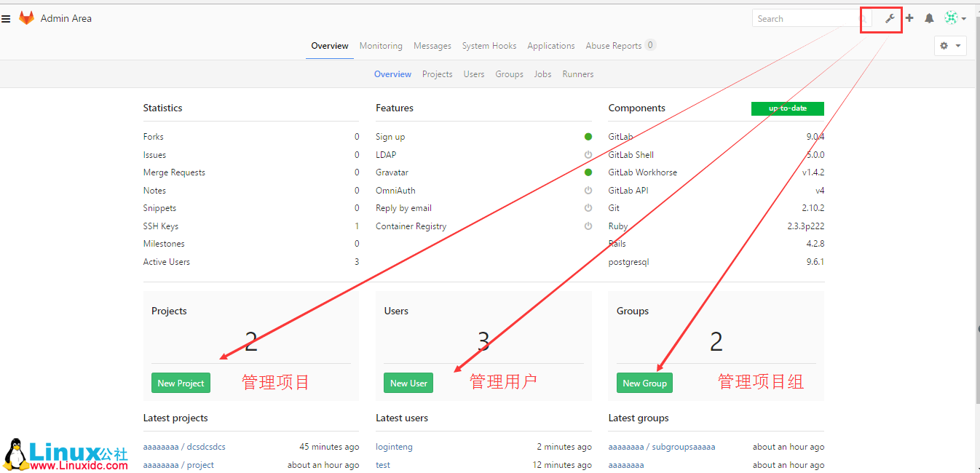
Task: Open the settings gear dropdown arrow
Action: (x=958, y=45)
